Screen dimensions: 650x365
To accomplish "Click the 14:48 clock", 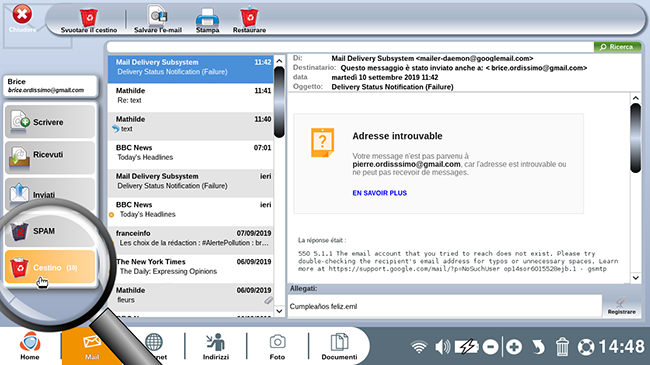I will coord(621,347).
